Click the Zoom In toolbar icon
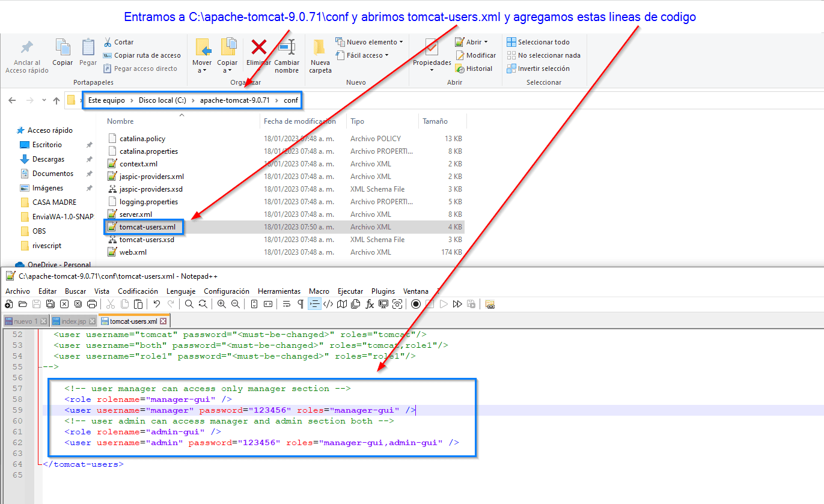Screen dimensions: 824x504 click(x=221, y=304)
